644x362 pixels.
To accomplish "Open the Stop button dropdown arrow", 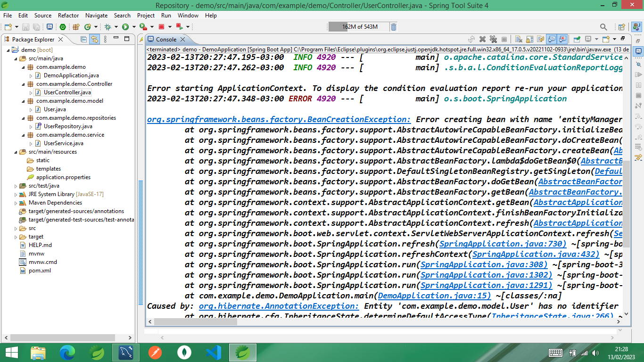I will [170, 27].
